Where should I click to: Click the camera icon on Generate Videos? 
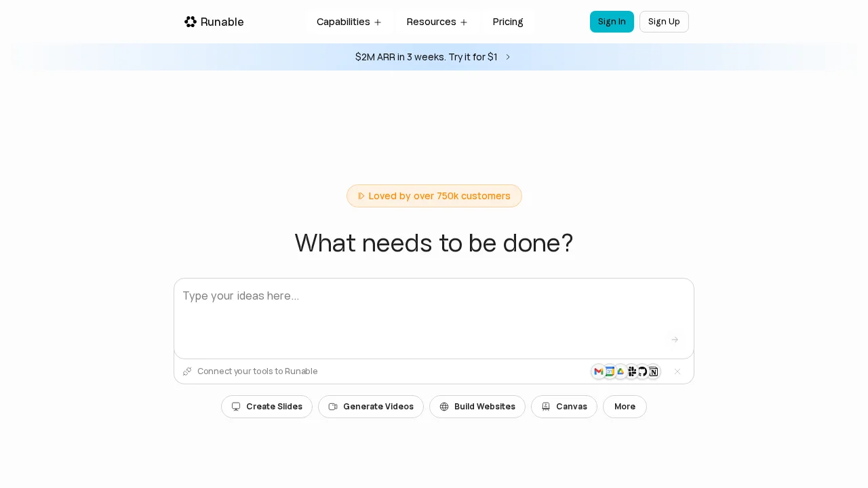pos(333,407)
